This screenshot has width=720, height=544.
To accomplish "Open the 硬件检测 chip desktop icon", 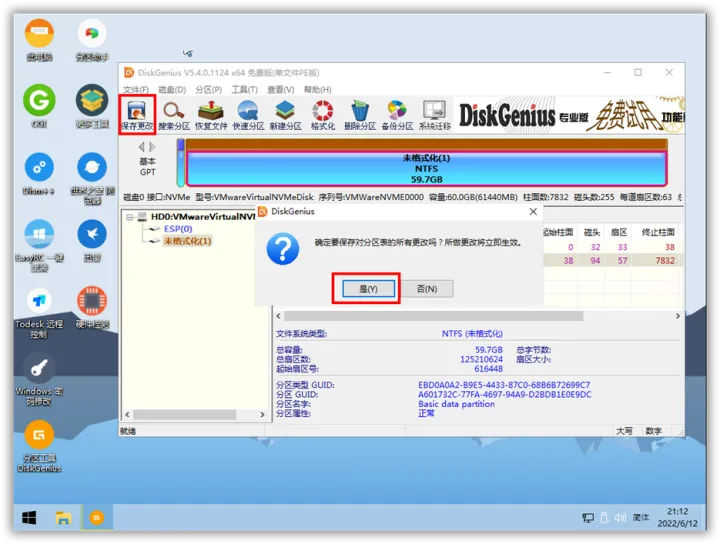I will click(x=92, y=308).
